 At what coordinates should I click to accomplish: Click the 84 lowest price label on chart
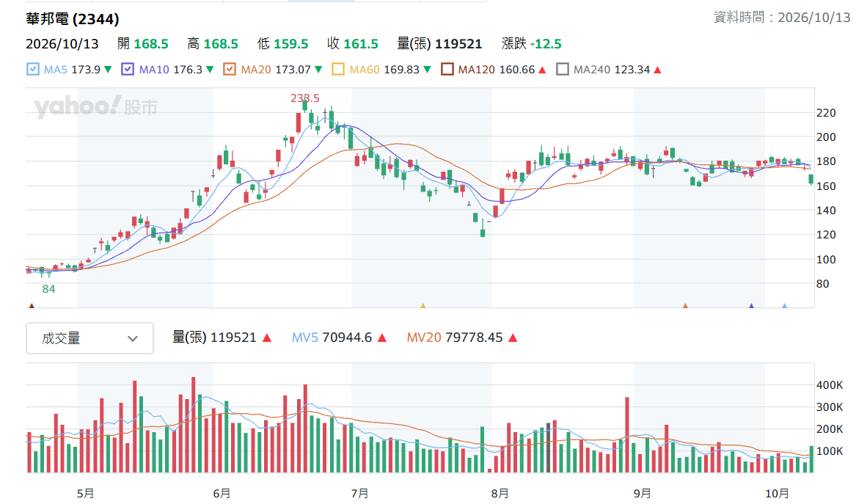click(48, 289)
